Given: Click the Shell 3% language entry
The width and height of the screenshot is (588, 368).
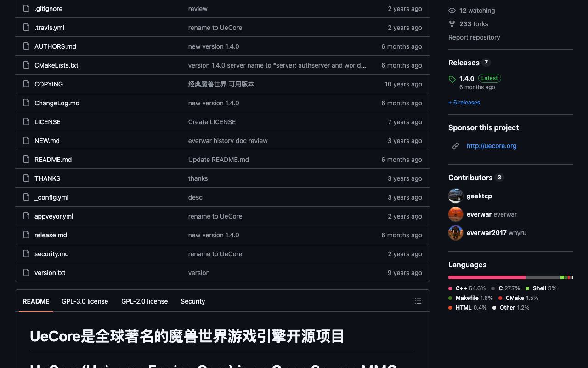Looking at the screenshot, I should (541, 288).
